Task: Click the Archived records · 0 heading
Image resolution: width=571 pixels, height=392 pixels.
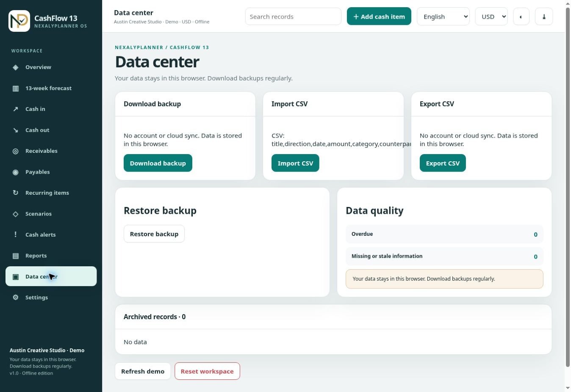Action: tap(155, 317)
